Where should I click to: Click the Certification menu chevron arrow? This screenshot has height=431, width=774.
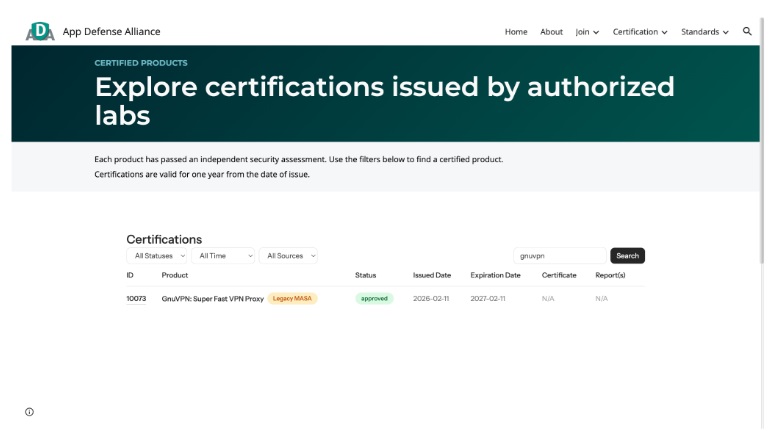pos(664,32)
